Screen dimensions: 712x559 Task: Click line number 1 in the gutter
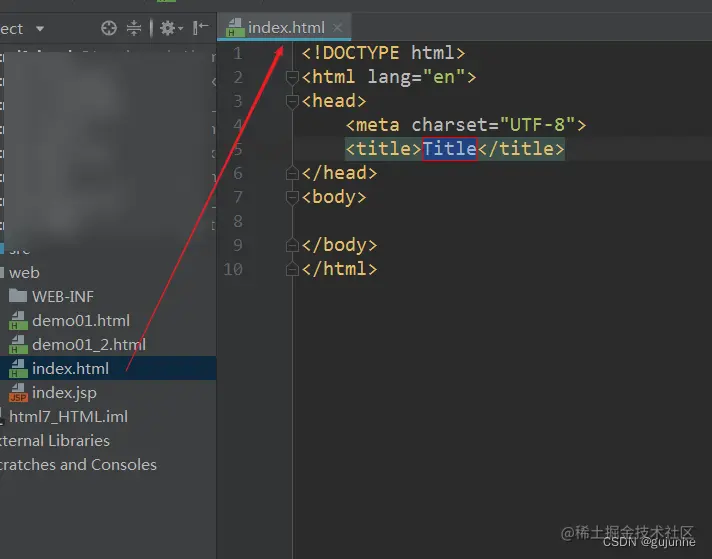237,54
